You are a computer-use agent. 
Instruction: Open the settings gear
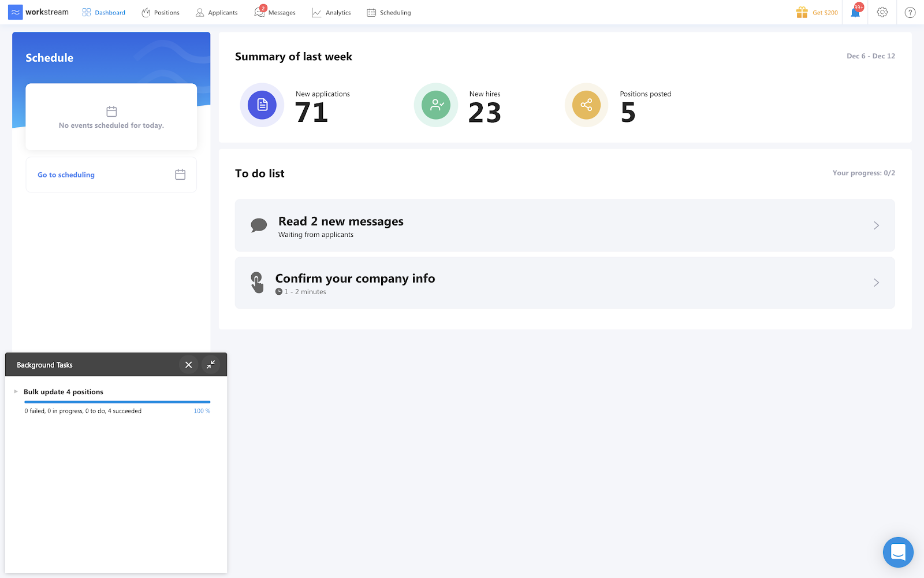click(x=882, y=12)
